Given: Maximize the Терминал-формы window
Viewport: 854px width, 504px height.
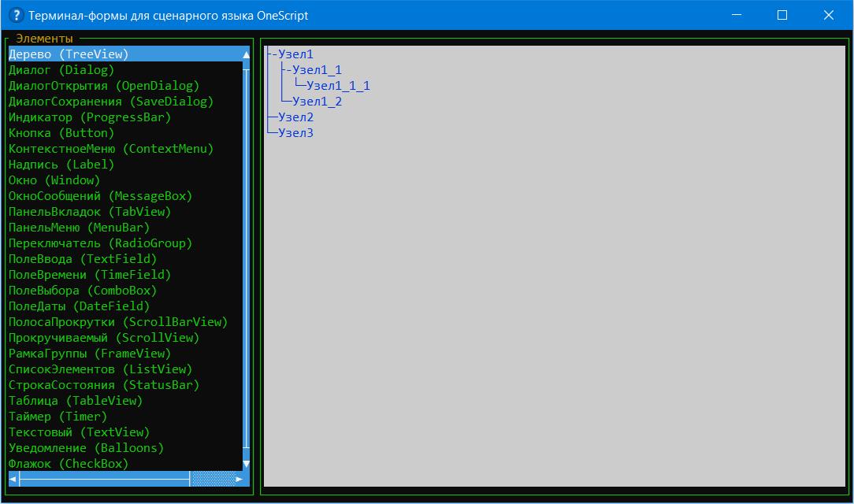Looking at the screenshot, I should (782, 15).
